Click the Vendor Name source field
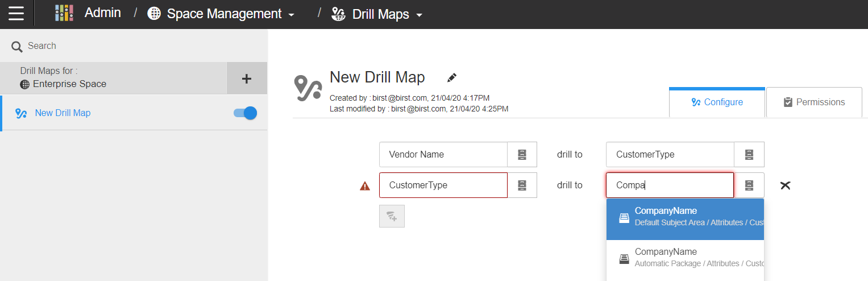868x281 pixels. click(x=443, y=154)
